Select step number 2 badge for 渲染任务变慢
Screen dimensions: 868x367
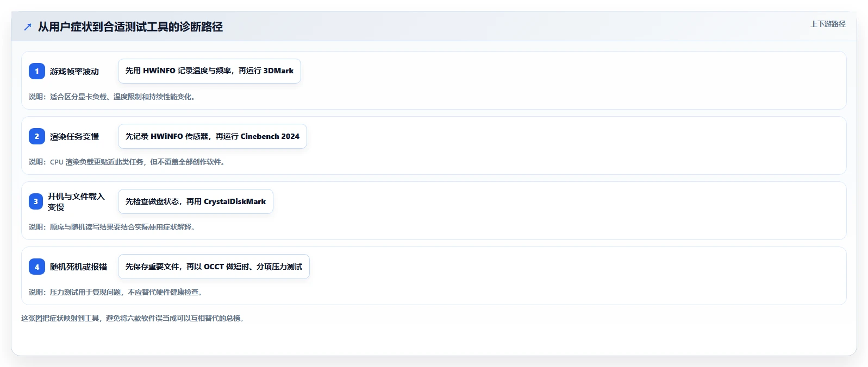click(37, 136)
